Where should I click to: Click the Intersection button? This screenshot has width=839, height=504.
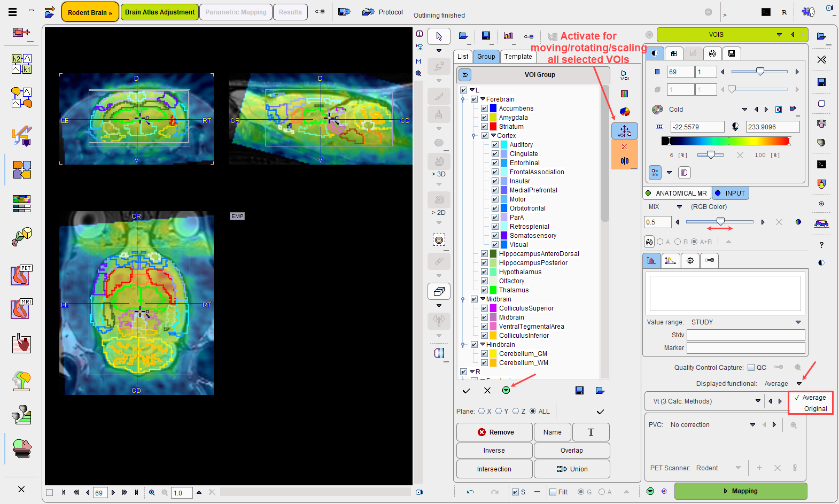pos(494,469)
